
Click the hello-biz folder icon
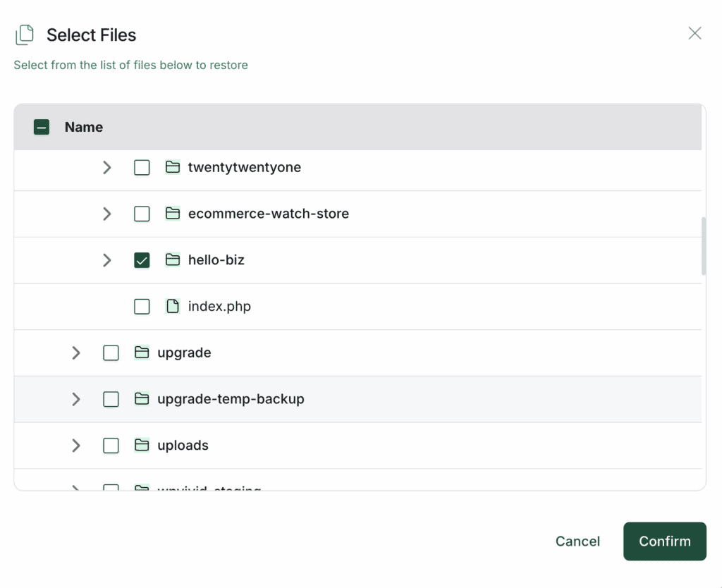coord(173,260)
